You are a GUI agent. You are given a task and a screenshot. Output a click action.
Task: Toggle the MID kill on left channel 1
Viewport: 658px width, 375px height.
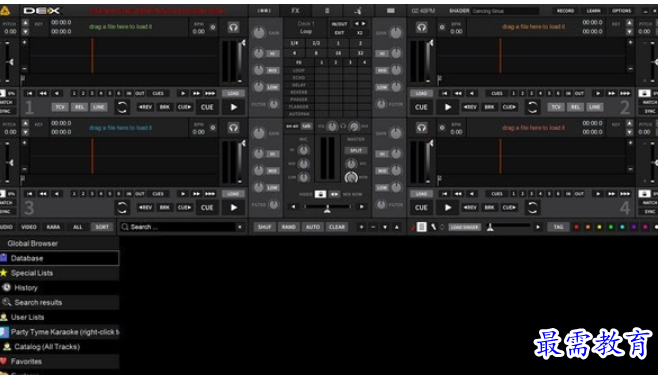click(x=272, y=70)
